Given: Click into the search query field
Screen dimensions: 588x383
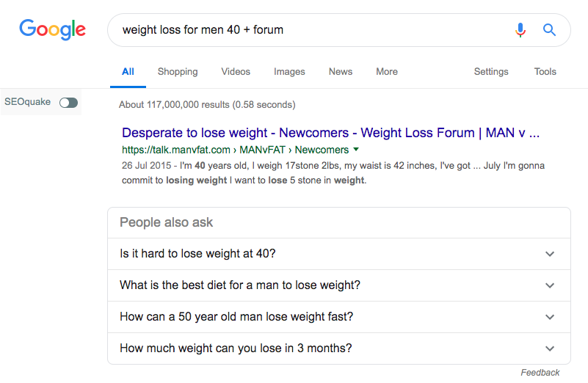Looking at the screenshot, I should pos(308,30).
